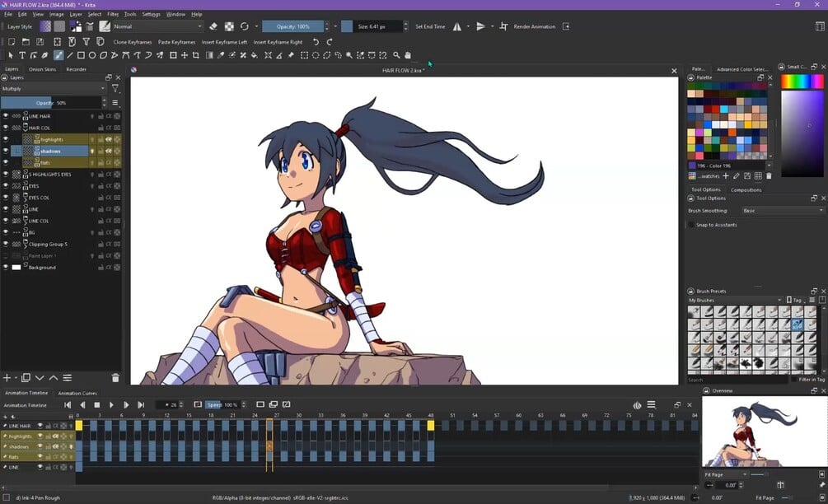Click Paste Keyframes button
Viewport: 828px width, 504px height.
coord(176,42)
